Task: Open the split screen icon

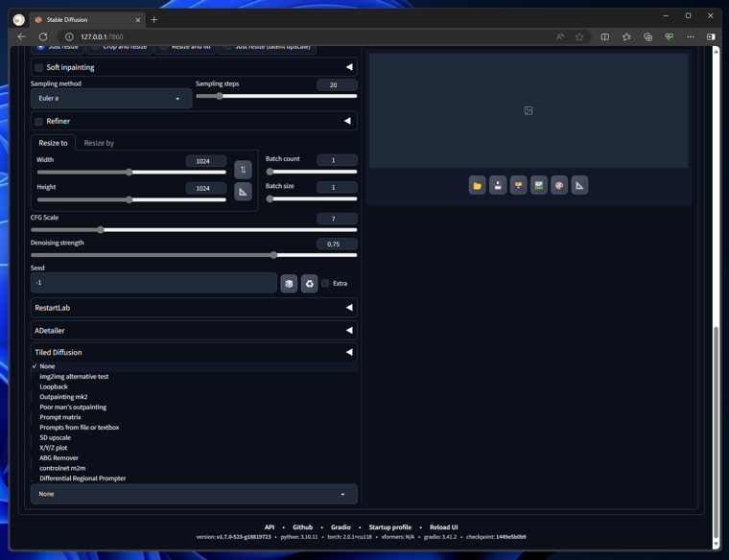Action: click(x=605, y=36)
